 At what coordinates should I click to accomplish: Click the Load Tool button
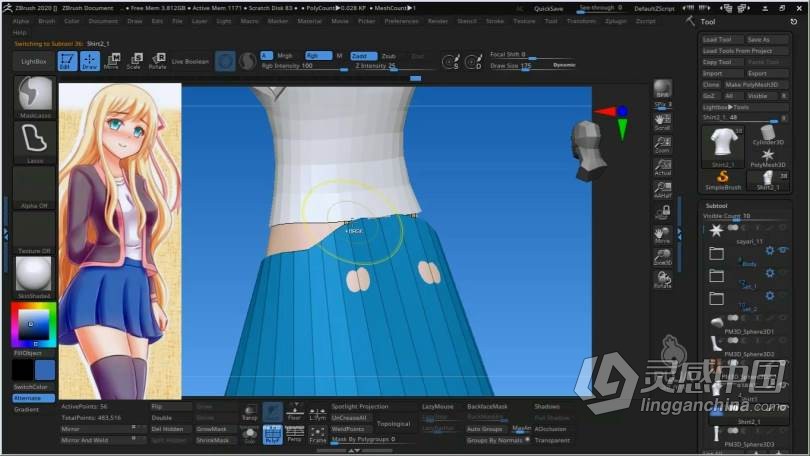coord(722,40)
